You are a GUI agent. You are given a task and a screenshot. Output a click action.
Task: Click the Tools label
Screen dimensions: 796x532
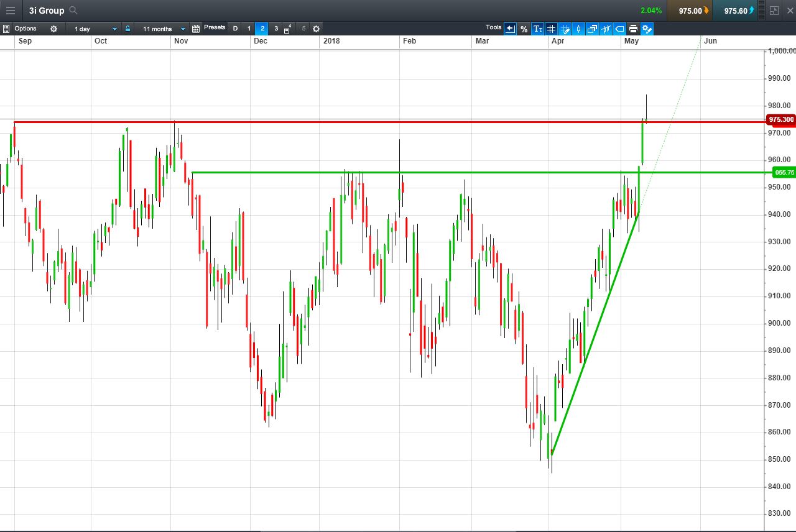(494, 27)
